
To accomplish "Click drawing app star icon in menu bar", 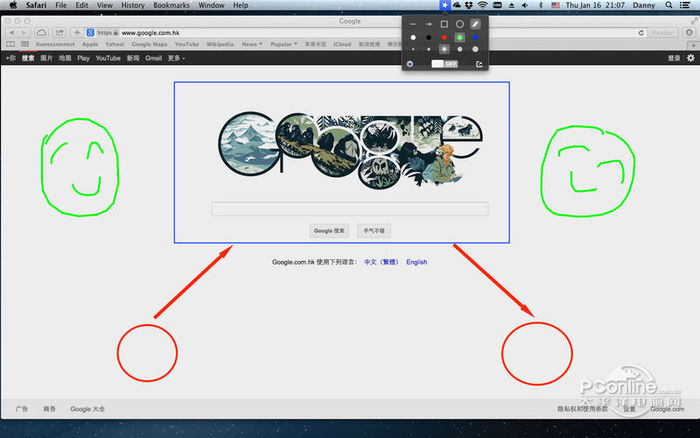I will click(445, 5).
